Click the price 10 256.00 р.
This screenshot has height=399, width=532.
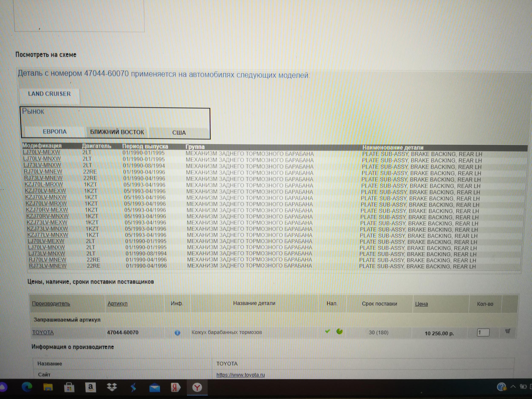pyautogui.click(x=439, y=333)
